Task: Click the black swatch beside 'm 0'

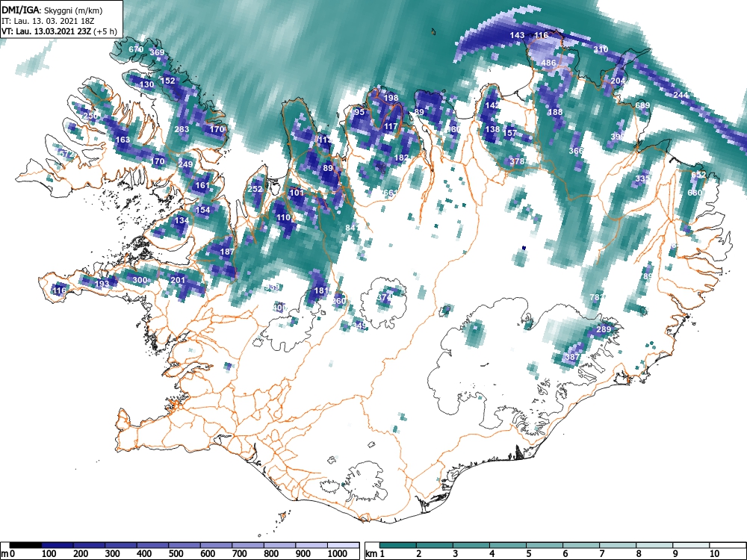Action: (x=25, y=545)
